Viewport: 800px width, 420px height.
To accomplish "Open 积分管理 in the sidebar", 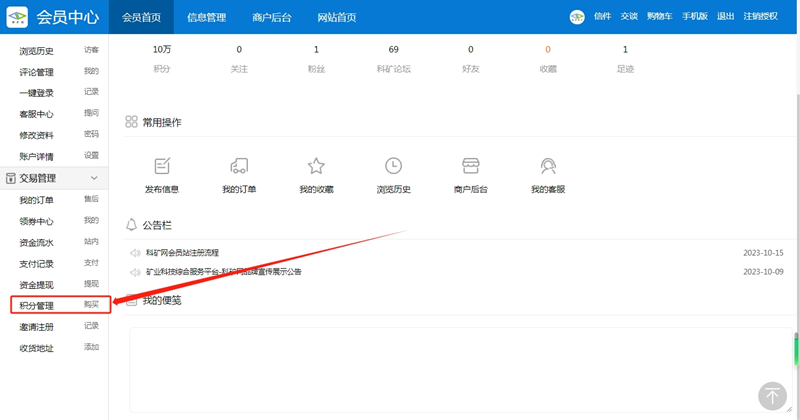I will coord(37,305).
